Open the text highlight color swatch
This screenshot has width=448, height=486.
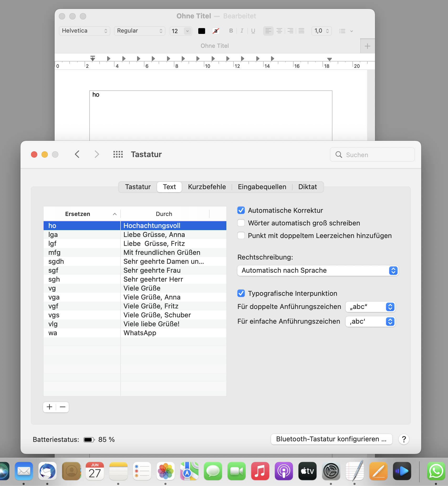point(216,31)
